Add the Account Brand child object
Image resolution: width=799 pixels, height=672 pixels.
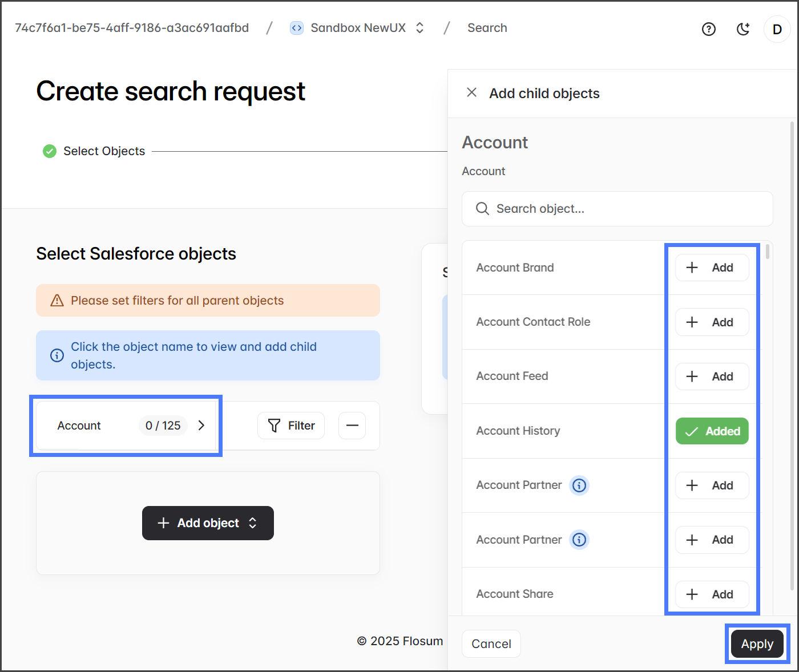click(x=712, y=268)
